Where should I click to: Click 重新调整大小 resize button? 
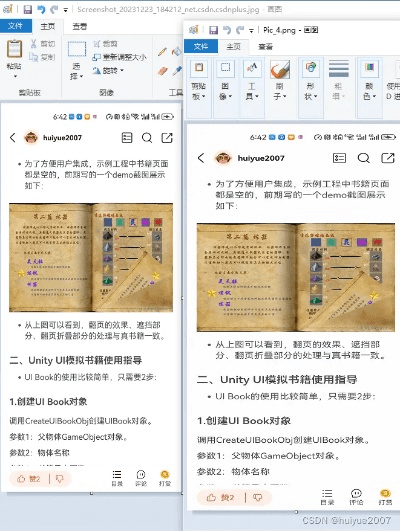[x=120, y=57]
